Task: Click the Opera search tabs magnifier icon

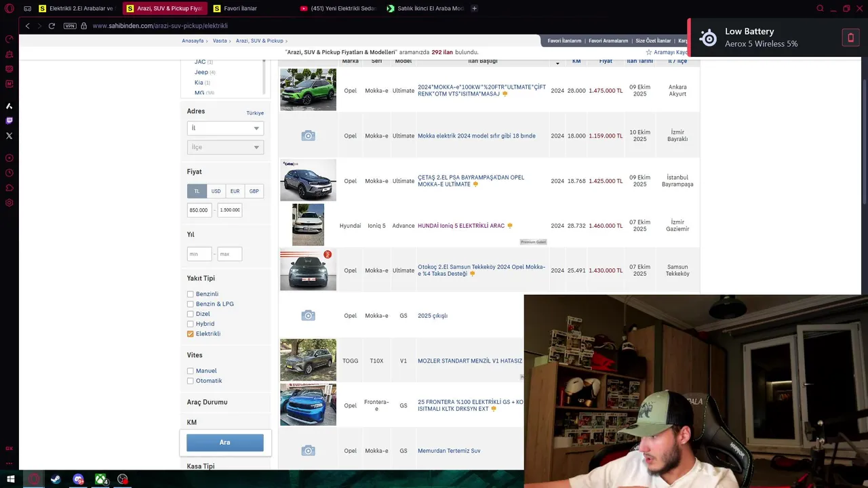Action: (x=820, y=8)
